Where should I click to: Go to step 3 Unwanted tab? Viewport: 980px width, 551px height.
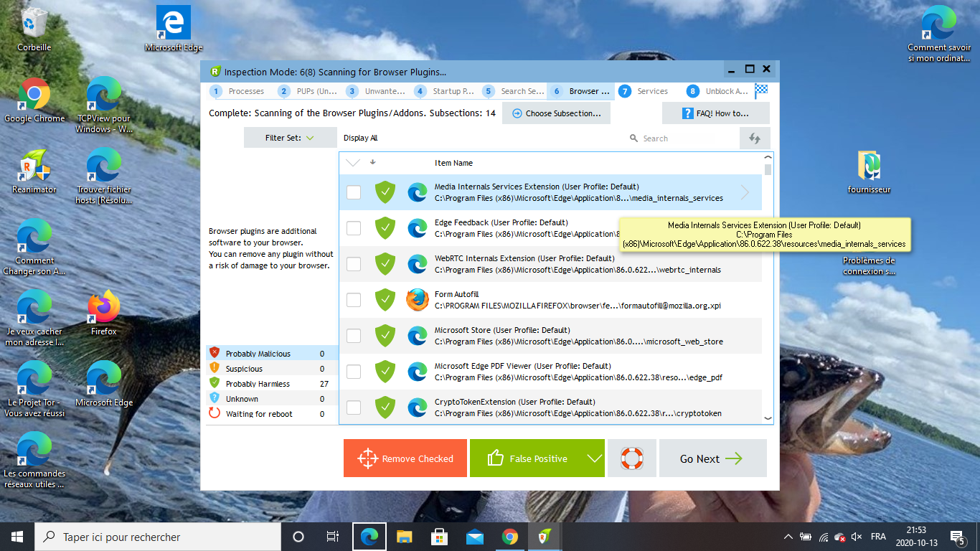[376, 91]
